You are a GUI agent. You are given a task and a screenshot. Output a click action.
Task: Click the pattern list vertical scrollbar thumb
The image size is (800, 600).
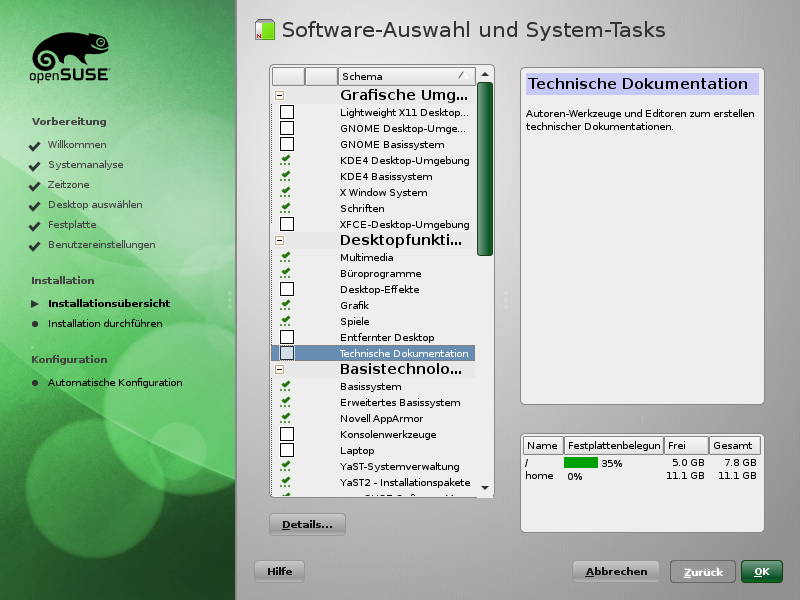[x=485, y=169]
